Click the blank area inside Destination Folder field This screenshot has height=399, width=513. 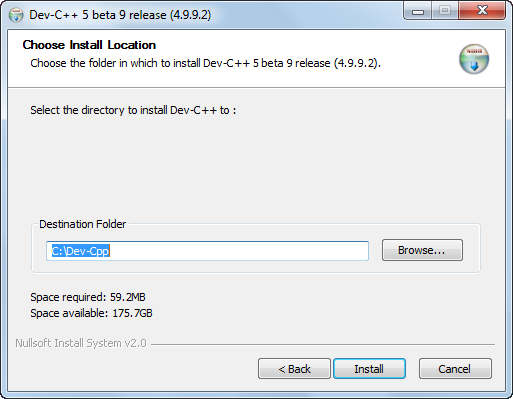coord(239,251)
